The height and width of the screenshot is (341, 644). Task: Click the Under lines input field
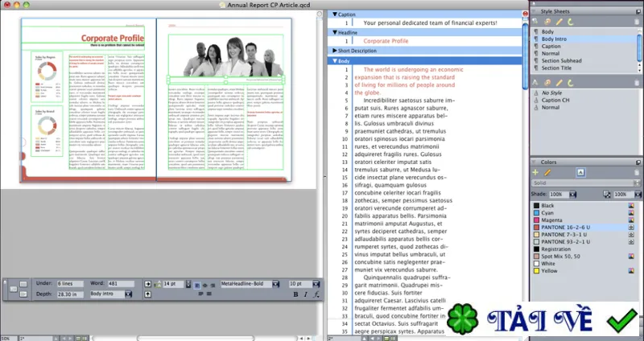pos(70,284)
